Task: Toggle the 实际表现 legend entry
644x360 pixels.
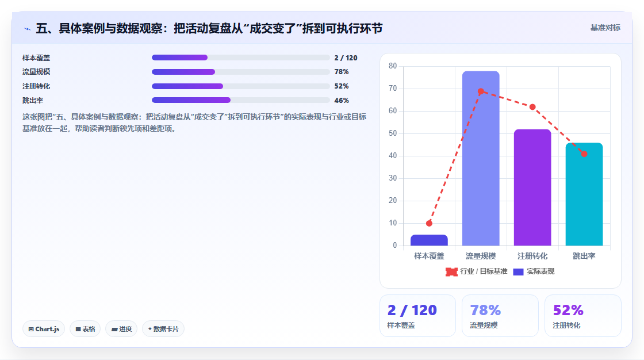Action: point(534,271)
